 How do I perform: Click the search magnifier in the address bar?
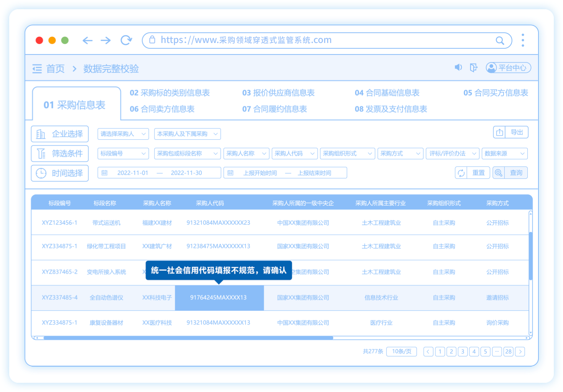(x=500, y=40)
